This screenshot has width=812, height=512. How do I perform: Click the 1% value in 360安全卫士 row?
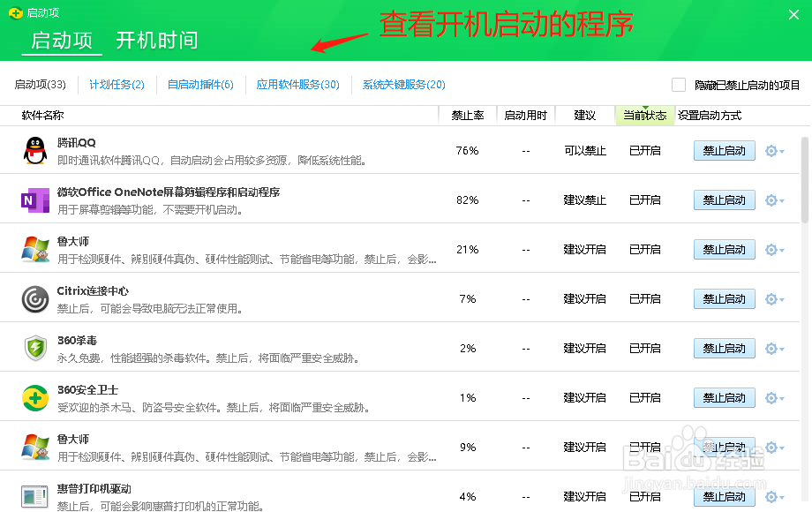(x=468, y=397)
